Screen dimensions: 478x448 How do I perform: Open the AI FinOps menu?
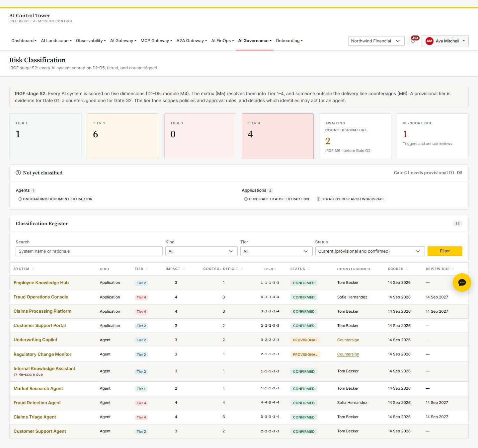click(222, 41)
